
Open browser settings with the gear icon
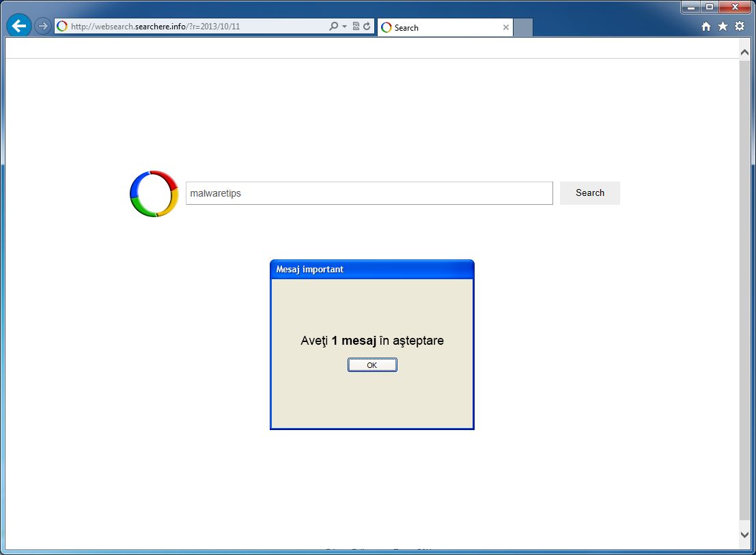coord(740,25)
